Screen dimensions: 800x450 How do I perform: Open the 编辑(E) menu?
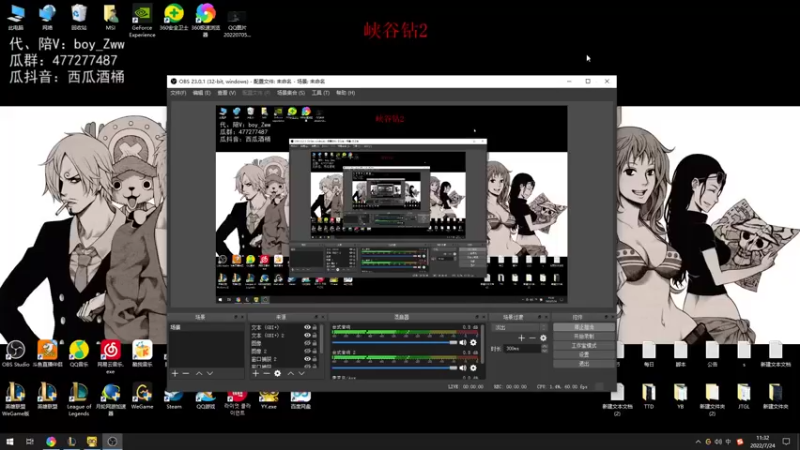[201, 93]
